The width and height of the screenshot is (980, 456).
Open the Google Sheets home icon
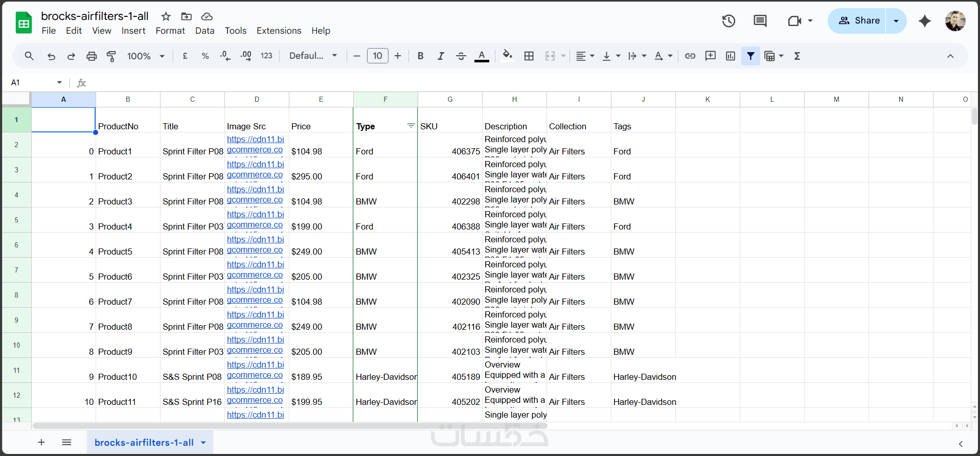click(24, 23)
